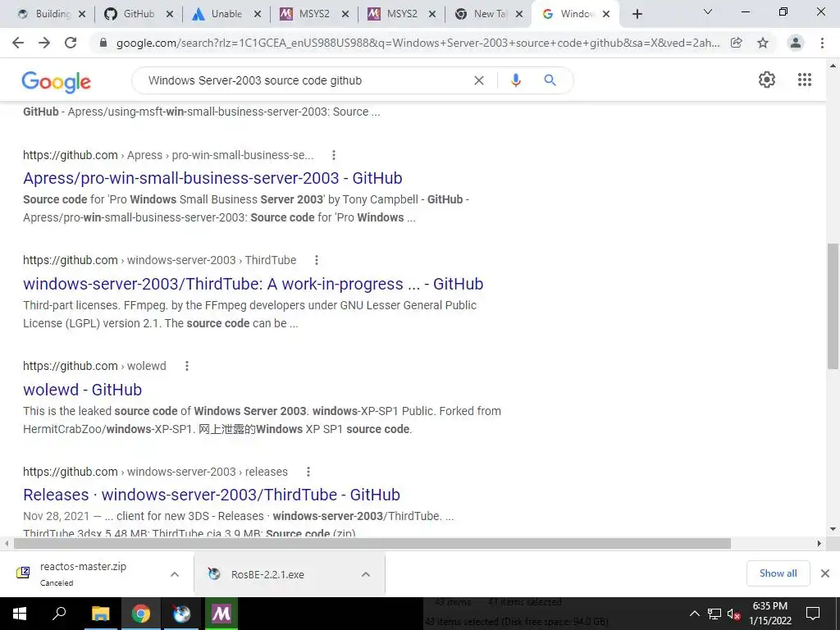Clear the Google search box text

click(479, 80)
